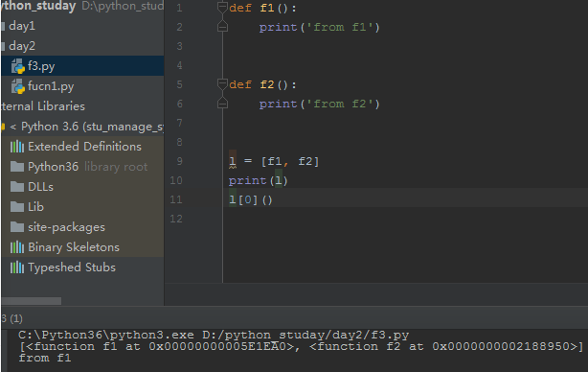The width and height of the screenshot is (588, 372).
Task: Click the python3.exe command line in console output
Action: (214, 335)
